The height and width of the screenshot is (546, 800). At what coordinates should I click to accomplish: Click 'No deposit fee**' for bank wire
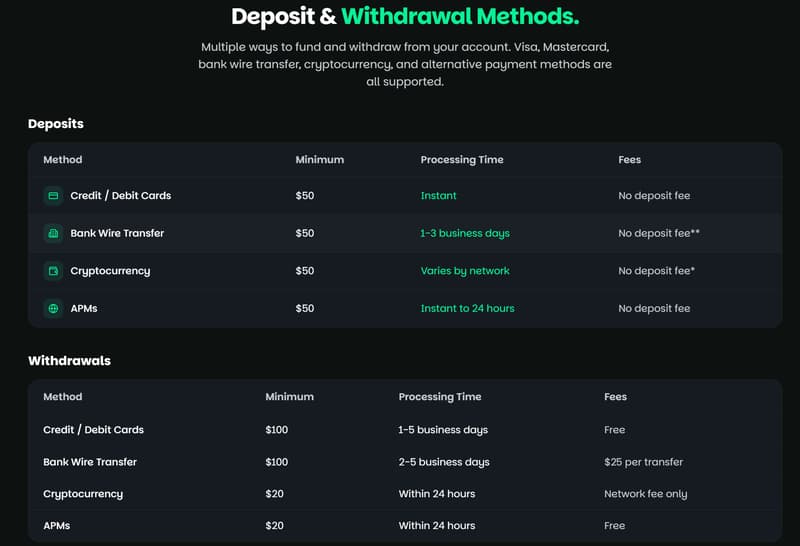[659, 233]
